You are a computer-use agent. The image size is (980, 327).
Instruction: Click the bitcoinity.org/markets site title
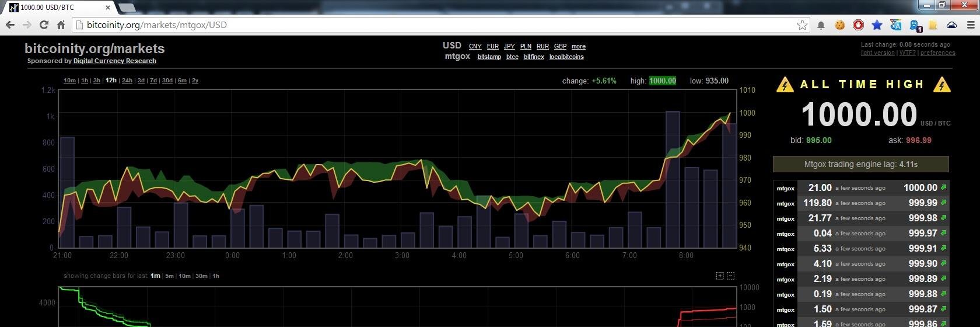pyautogui.click(x=94, y=48)
